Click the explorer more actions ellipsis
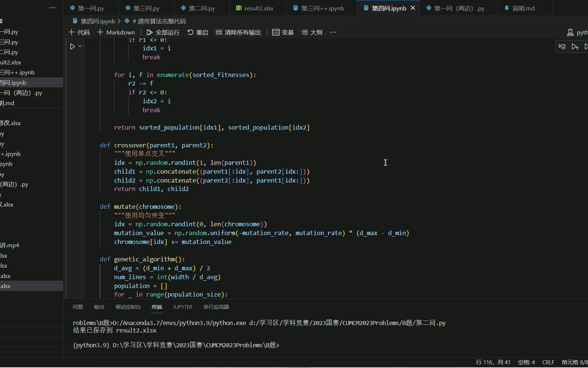 (53, 8)
